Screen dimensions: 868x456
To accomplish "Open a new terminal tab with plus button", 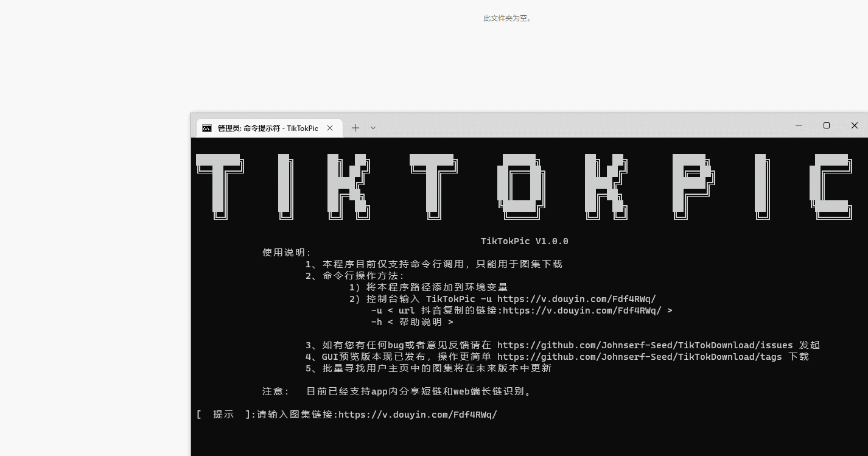I will pos(355,128).
